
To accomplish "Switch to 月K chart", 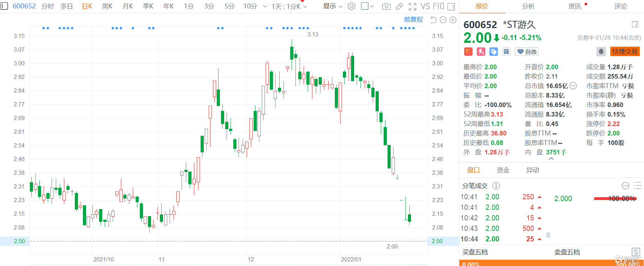I will (x=128, y=6).
